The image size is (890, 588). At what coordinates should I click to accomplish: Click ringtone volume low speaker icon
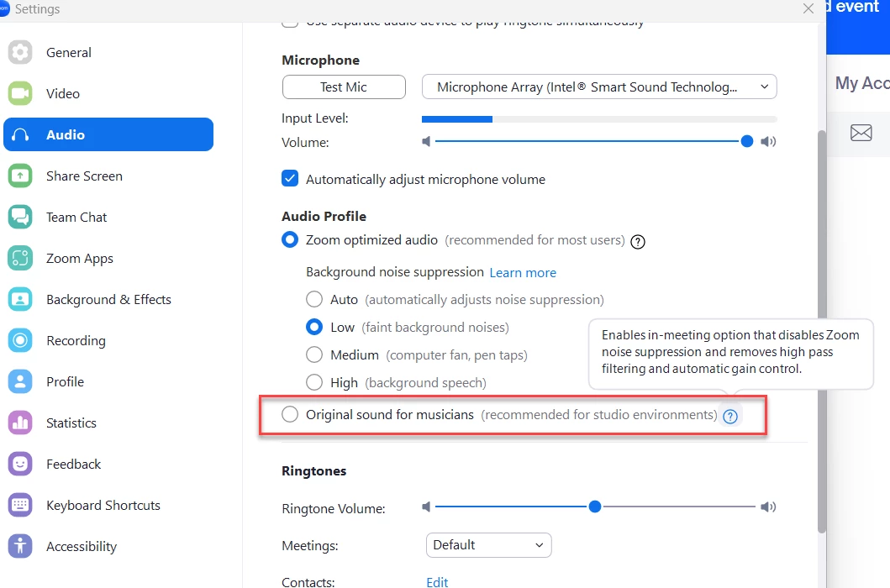click(x=426, y=507)
